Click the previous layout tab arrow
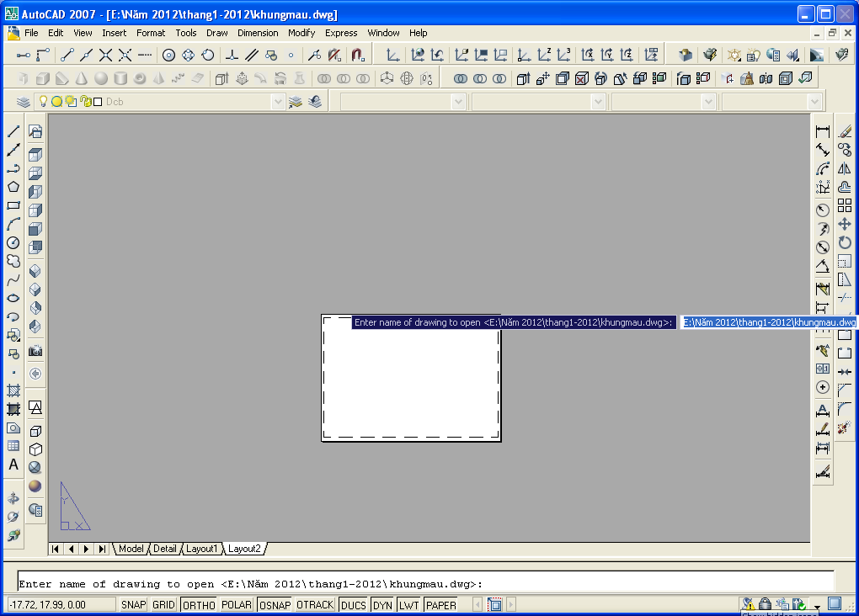This screenshot has width=859, height=616. click(x=71, y=549)
